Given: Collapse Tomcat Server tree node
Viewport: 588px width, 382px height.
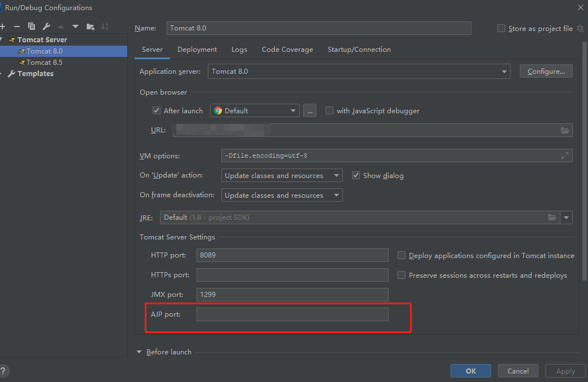Looking at the screenshot, I should click(x=2, y=39).
